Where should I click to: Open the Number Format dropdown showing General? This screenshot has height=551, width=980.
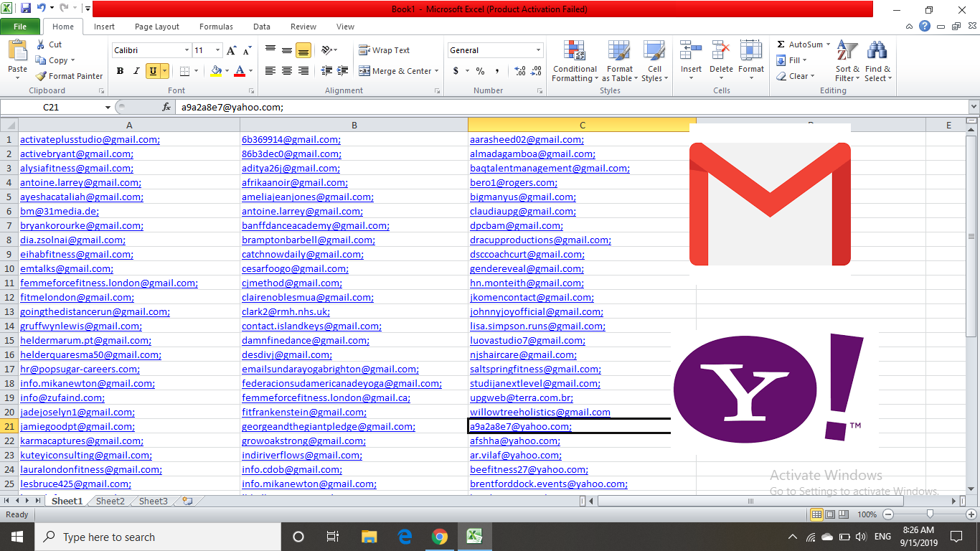tap(494, 50)
